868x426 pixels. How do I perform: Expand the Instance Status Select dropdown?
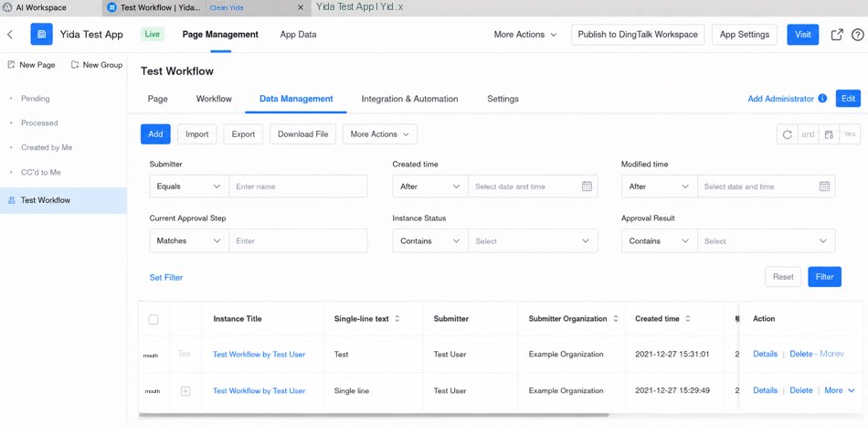click(x=533, y=241)
